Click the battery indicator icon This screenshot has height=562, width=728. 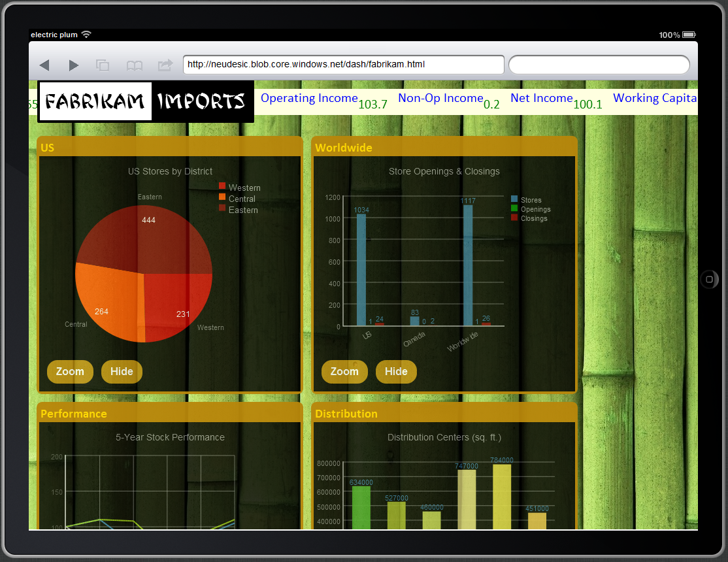point(688,35)
